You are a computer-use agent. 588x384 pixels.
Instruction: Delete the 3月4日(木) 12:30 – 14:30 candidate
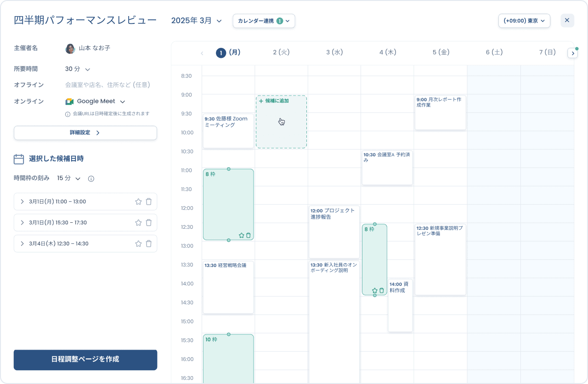[149, 244]
